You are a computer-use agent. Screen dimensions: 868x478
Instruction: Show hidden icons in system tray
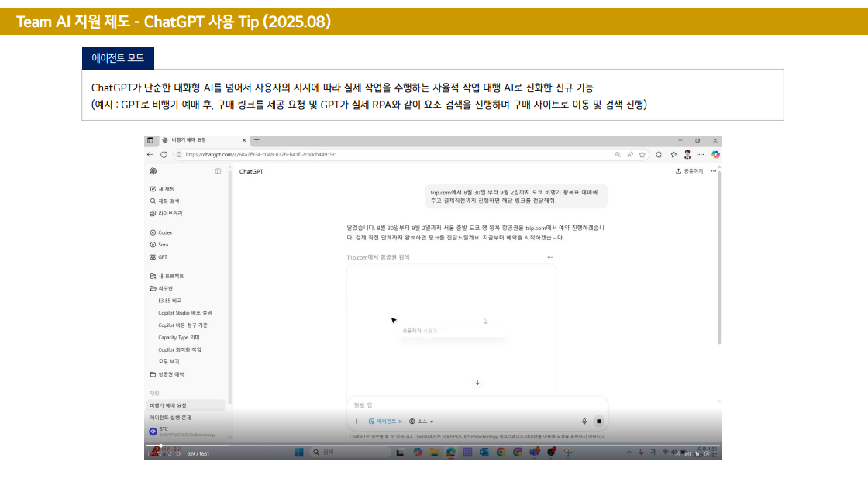[x=629, y=452]
